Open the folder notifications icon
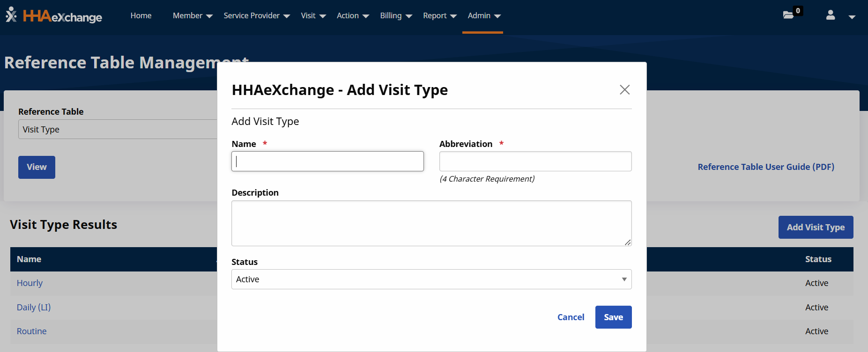Screen dimensions: 868x352 pyautogui.click(x=789, y=15)
